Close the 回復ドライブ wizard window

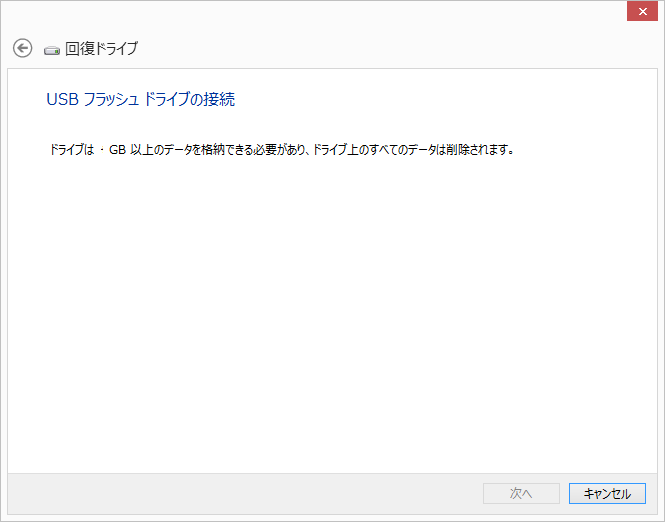[x=642, y=11]
